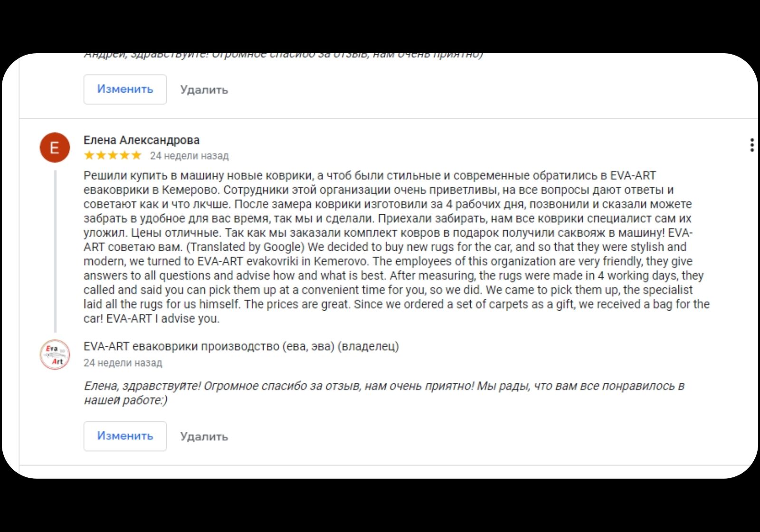
Task: Click Елена's red 'E' avatar
Action: [55, 148]
